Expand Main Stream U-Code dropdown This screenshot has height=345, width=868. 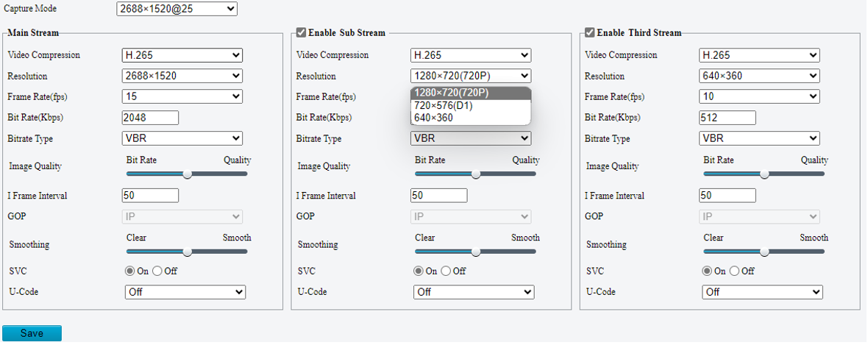point(185,292)
